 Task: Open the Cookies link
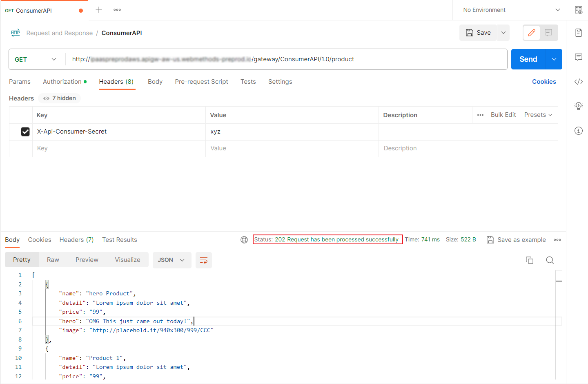pos(544,82)
